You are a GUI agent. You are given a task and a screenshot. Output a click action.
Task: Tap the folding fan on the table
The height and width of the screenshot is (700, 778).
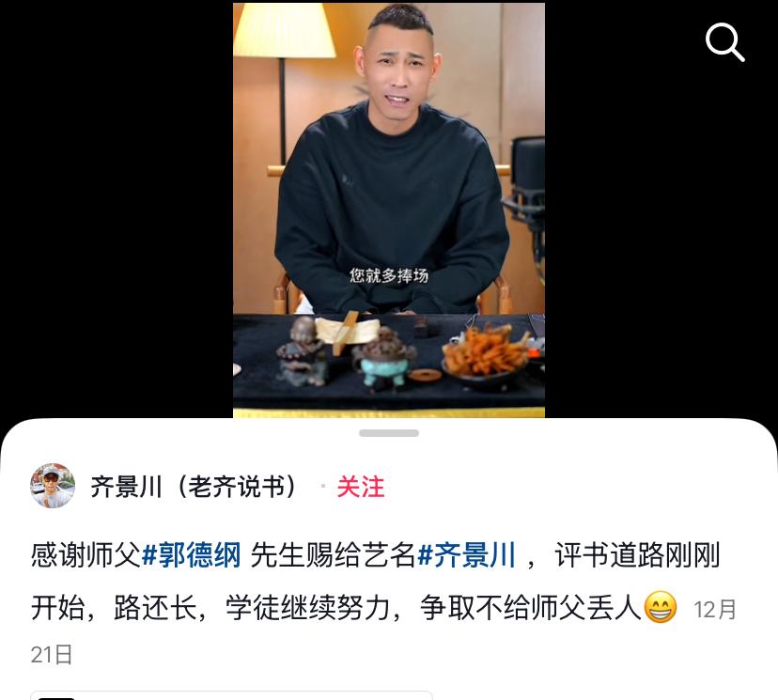click(348, 330)
